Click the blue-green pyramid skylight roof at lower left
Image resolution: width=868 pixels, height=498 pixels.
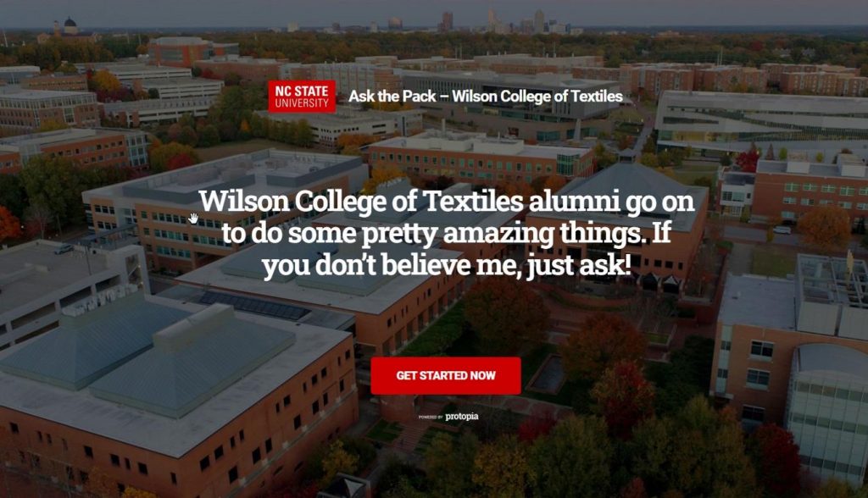147,354
